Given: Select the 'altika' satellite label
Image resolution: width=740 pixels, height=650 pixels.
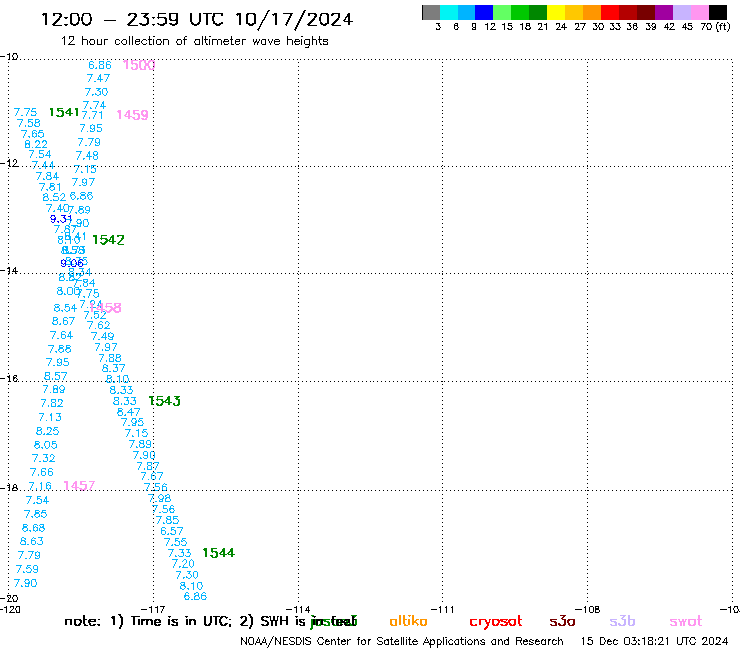Looking at the screenshot, I should pos(408,621).
